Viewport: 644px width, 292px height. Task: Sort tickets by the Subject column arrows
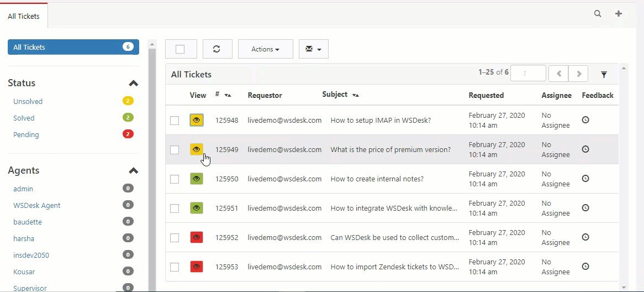[x=356, y=96]
